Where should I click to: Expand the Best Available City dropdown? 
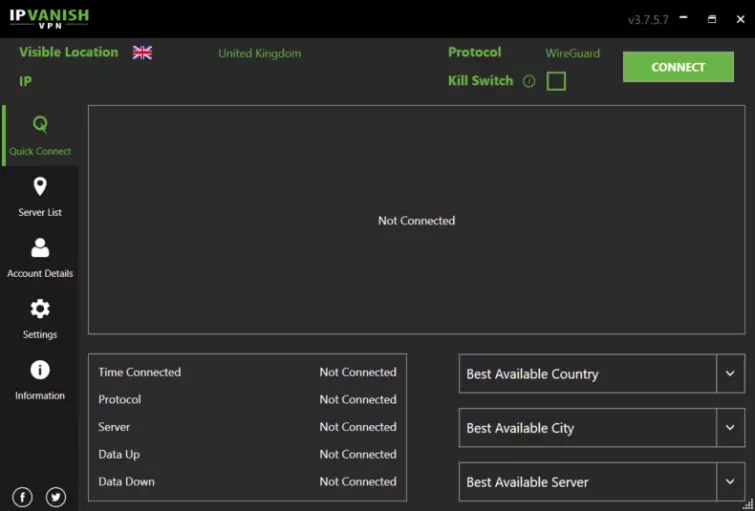pos(730,428)
